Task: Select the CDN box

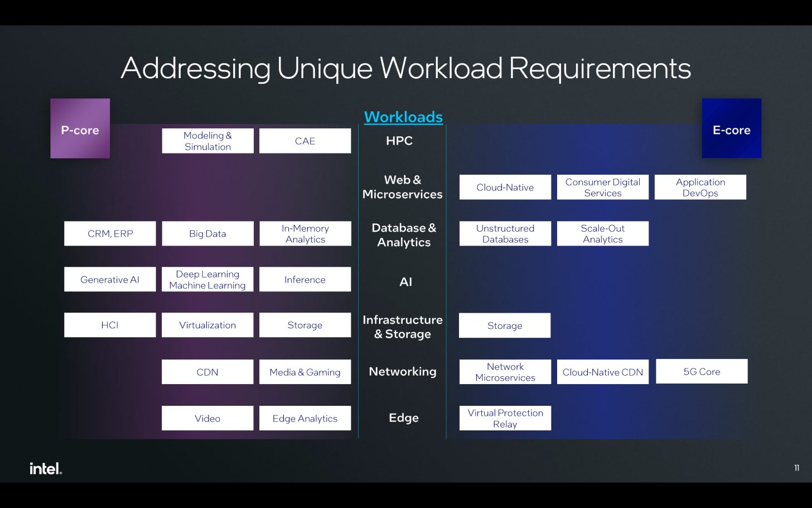Action: click(207, 372)
